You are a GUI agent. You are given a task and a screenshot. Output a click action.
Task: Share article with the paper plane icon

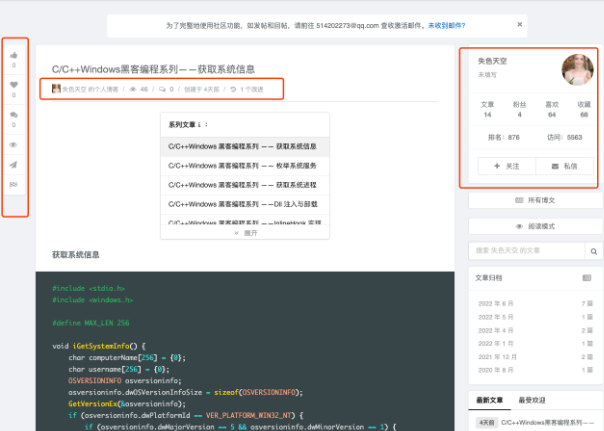click(13, 165)
